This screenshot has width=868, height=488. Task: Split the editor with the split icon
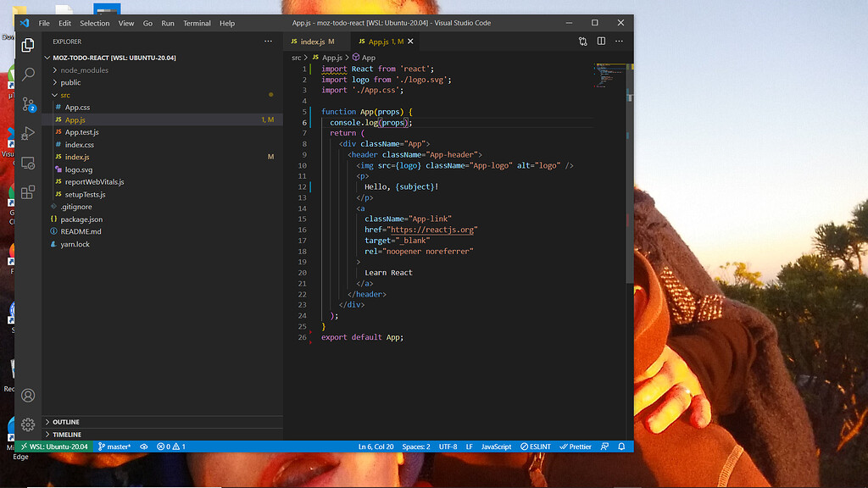click(x=603, y=41)
